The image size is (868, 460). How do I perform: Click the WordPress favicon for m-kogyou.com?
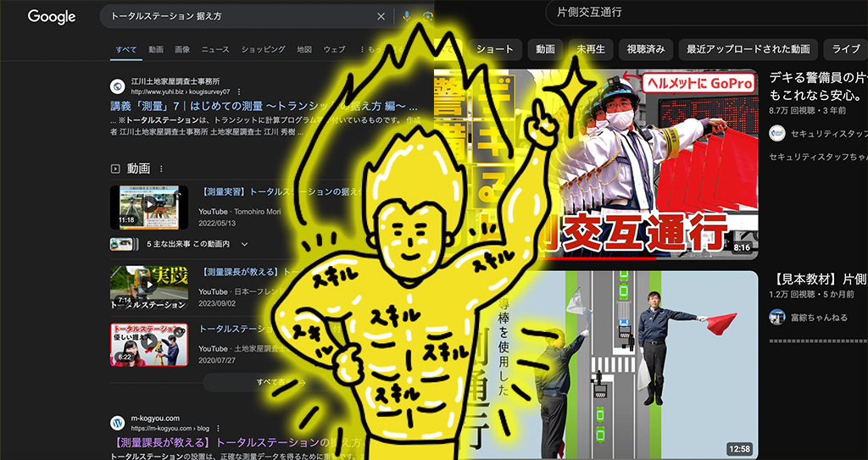pos(117,422)
